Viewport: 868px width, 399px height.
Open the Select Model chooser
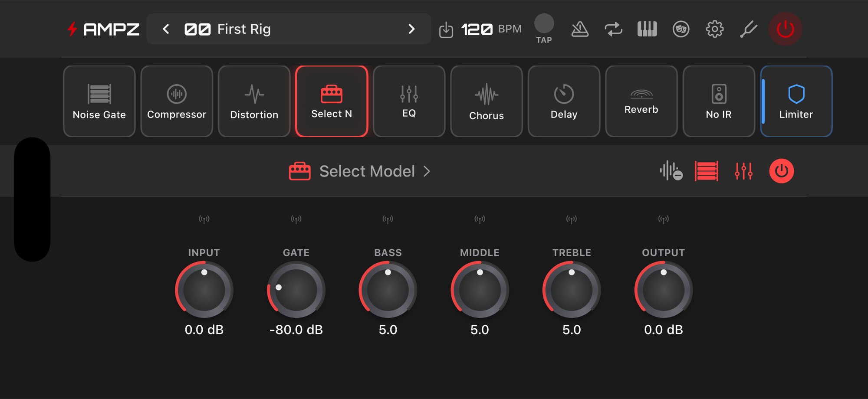click(x=360, y=171)
